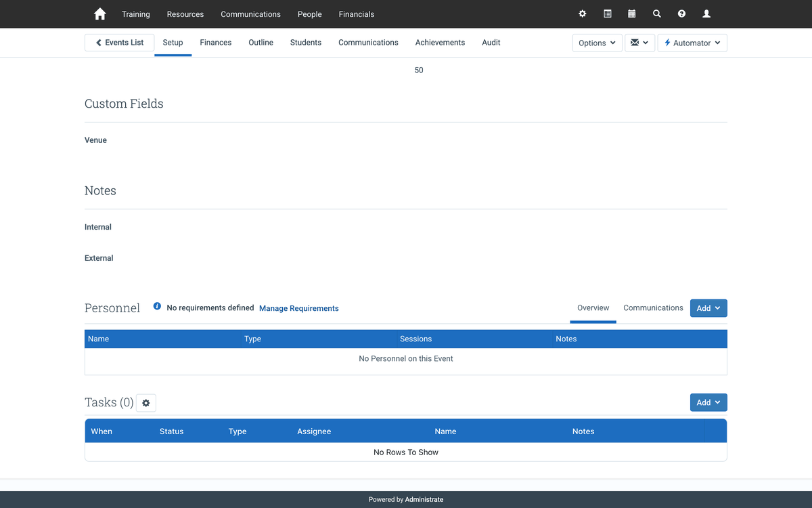Screen dimensions: 812x508
Task: Open the help question mark icon
Action: click(681, 14)
